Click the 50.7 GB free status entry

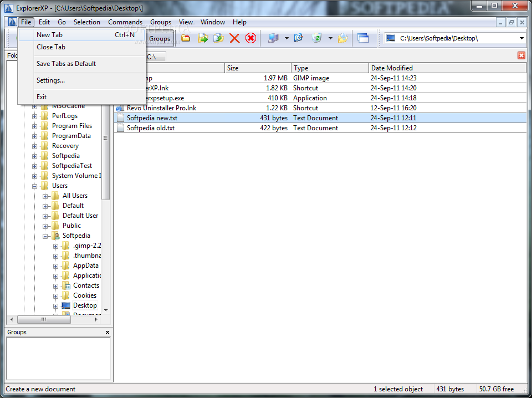pos(496,389)
